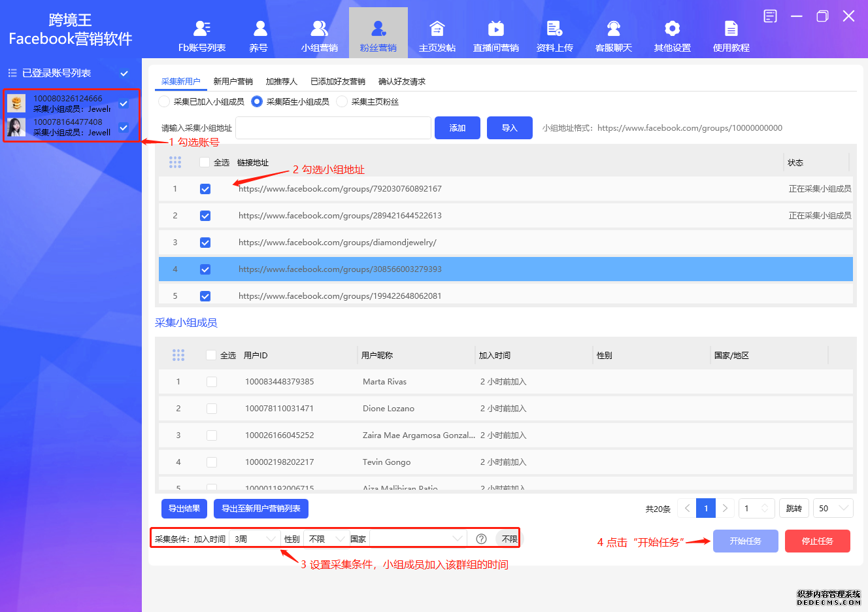Toggle checkmark on account 100080326124666
The height and width of the screenshot is (612, 868).
coord(124,103)
